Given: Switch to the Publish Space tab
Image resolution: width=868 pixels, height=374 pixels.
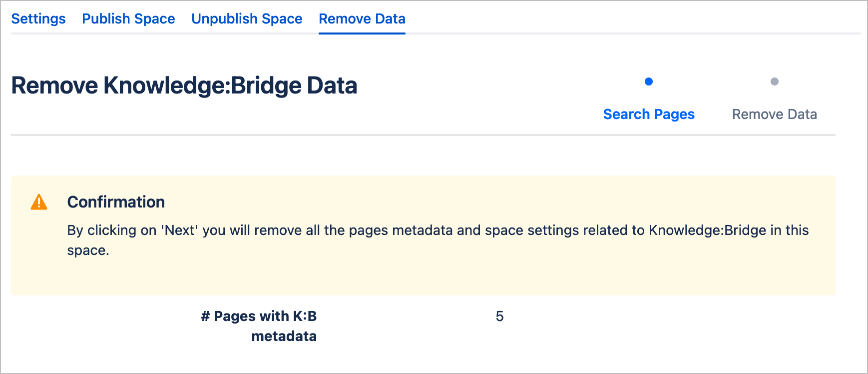Looking at the screenshot, I should click(x=128, y=19).
